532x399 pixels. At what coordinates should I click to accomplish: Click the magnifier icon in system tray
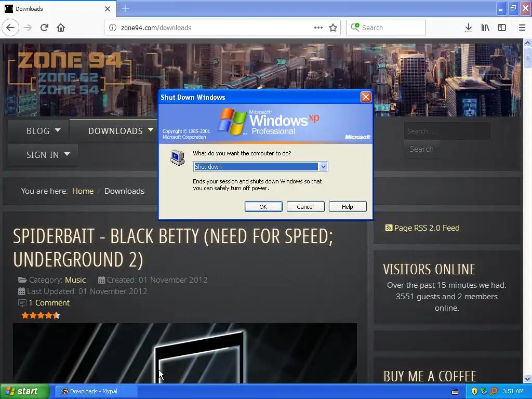pyautogui.click(x=494, y=391)
